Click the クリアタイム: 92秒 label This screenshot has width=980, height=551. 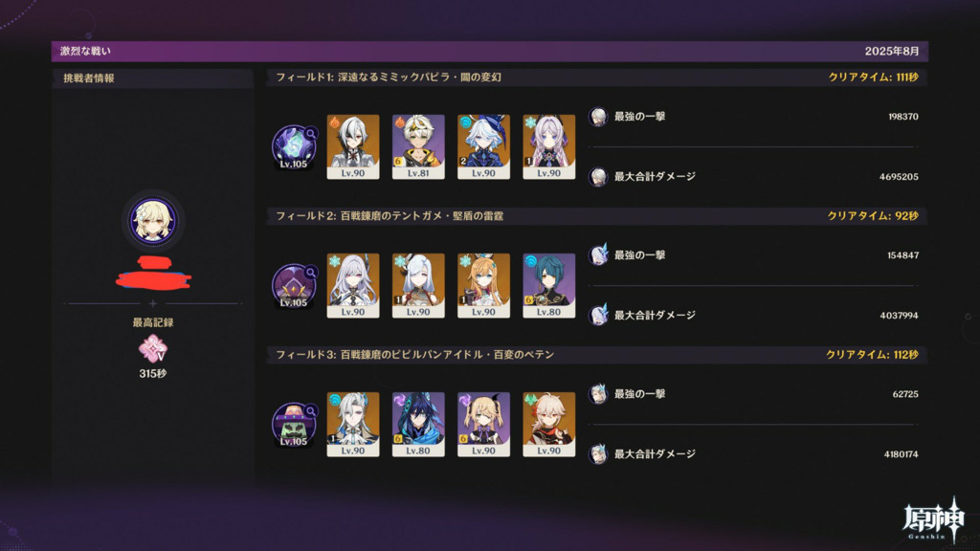[873, 216]
